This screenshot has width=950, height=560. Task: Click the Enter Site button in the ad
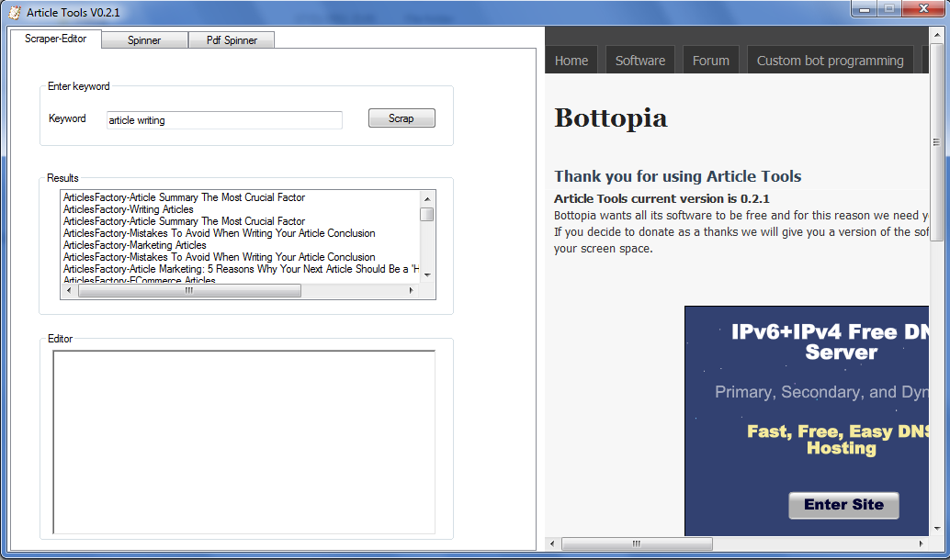(843, 505)
